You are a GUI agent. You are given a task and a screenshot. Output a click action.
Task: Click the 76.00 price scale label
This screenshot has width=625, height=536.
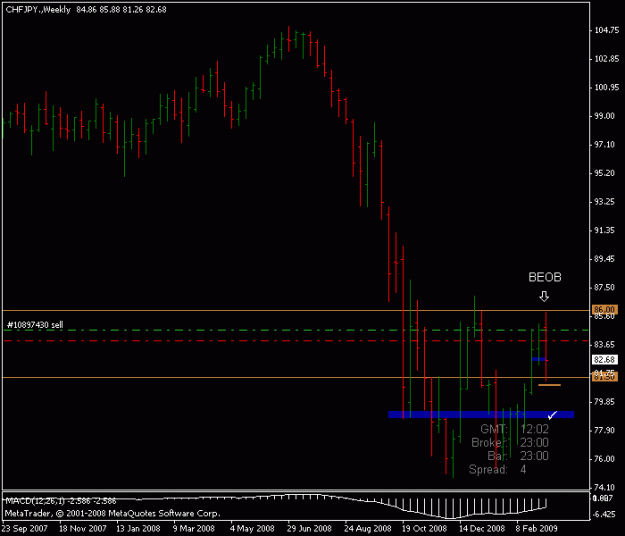click(x=604, y=459)
